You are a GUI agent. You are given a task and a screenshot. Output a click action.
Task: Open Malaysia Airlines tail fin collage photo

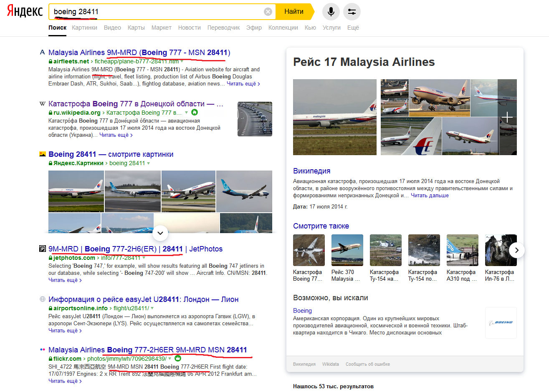point(411,136)
